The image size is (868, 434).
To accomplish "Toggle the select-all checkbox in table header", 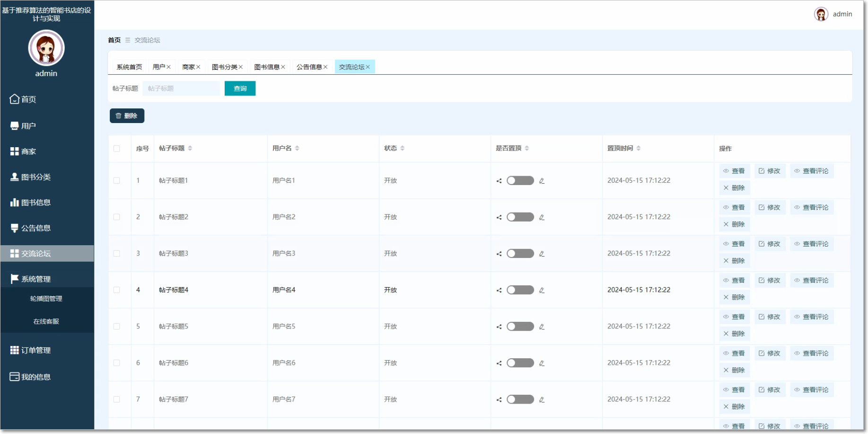I will tap(117, 149).
